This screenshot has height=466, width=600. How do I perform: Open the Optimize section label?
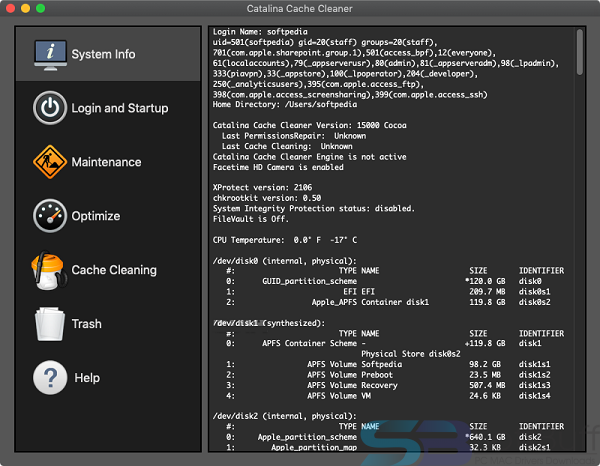[96, 216]
